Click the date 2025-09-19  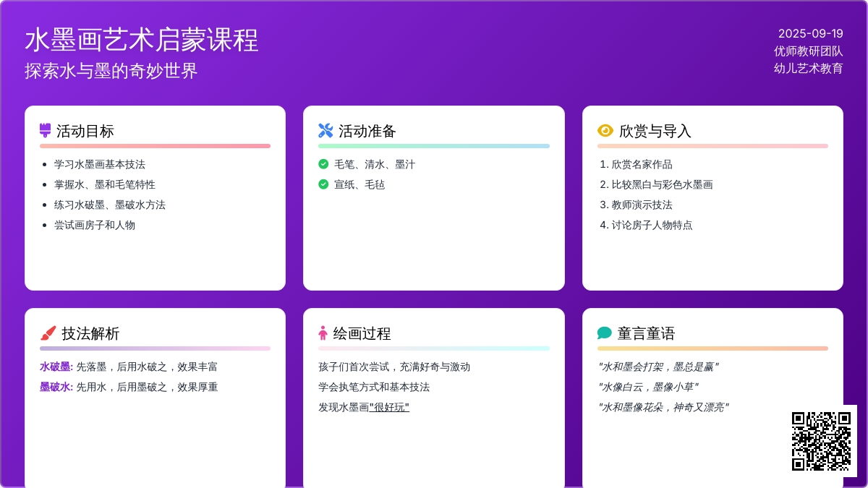tap(810, 33)
